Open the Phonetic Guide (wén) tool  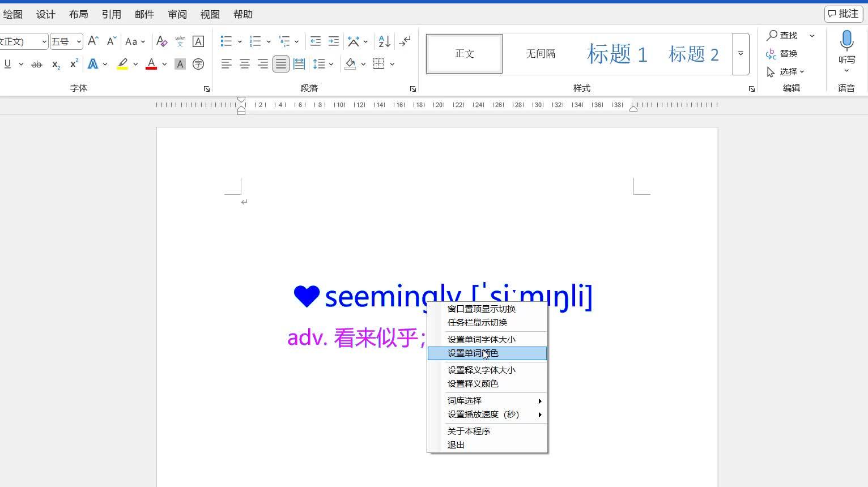[x=180, y=41]
